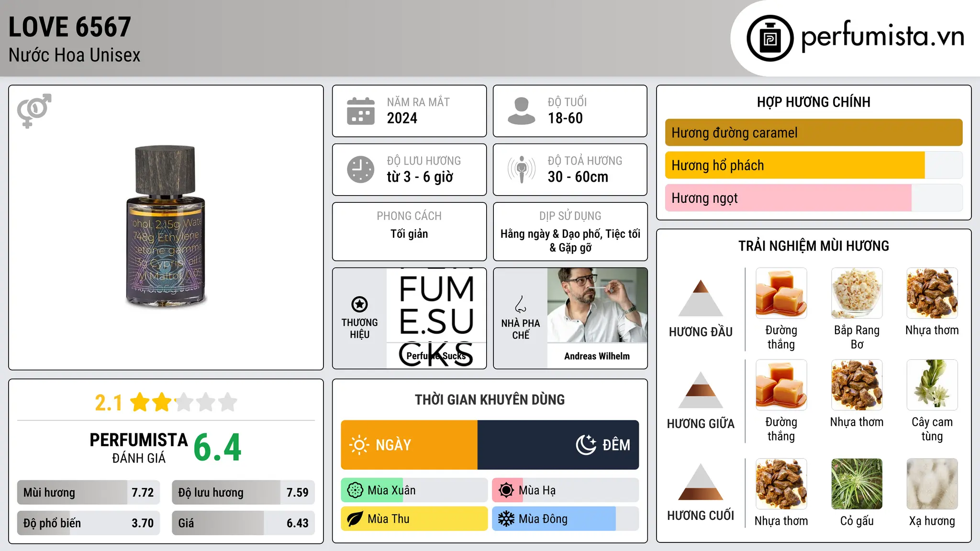Click the sillage icon beside ĐỘ TOẢ HƯƠNG
980x551 pixels.
coord(522,169)
